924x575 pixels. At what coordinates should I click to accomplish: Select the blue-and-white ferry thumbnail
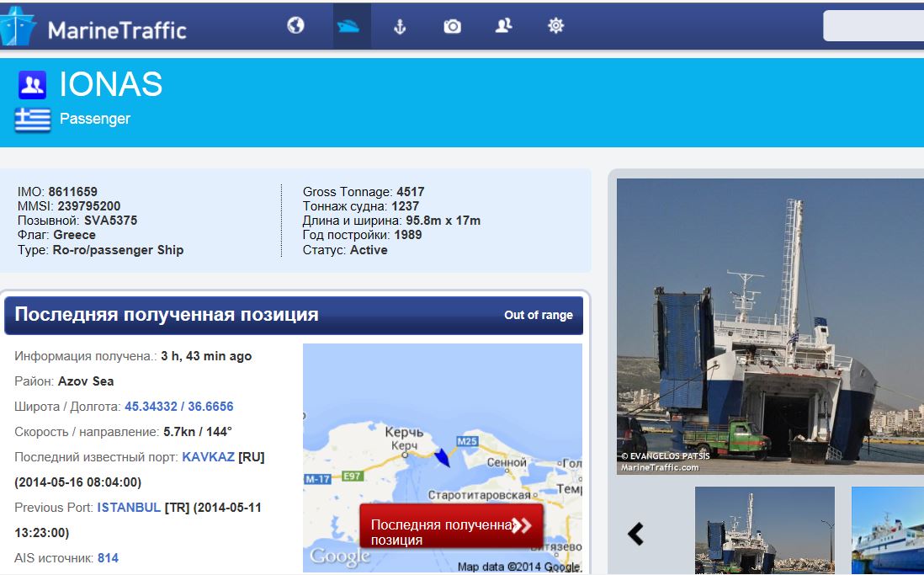click(x=888, y=530)
